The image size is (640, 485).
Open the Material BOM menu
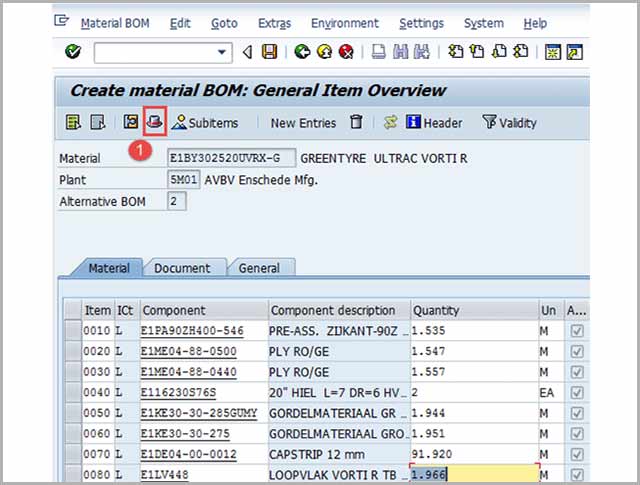click(115, 23)
